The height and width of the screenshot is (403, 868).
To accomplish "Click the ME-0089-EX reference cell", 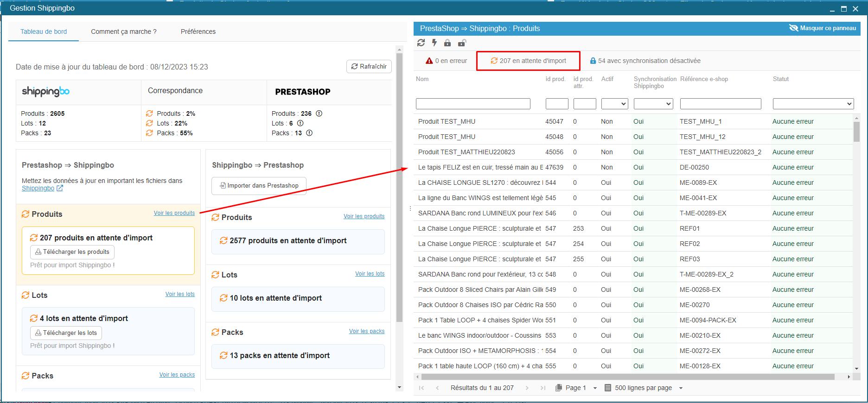I will coord(698,183).
